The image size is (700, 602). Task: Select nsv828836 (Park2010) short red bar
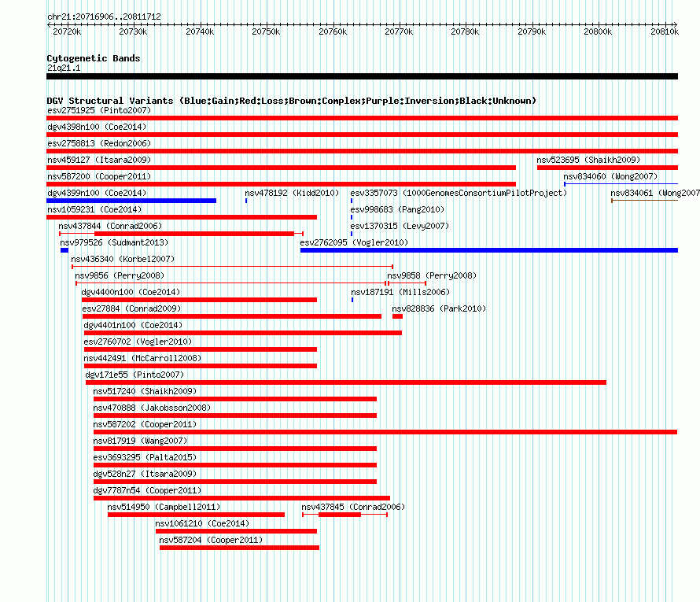tap(397, 316)
